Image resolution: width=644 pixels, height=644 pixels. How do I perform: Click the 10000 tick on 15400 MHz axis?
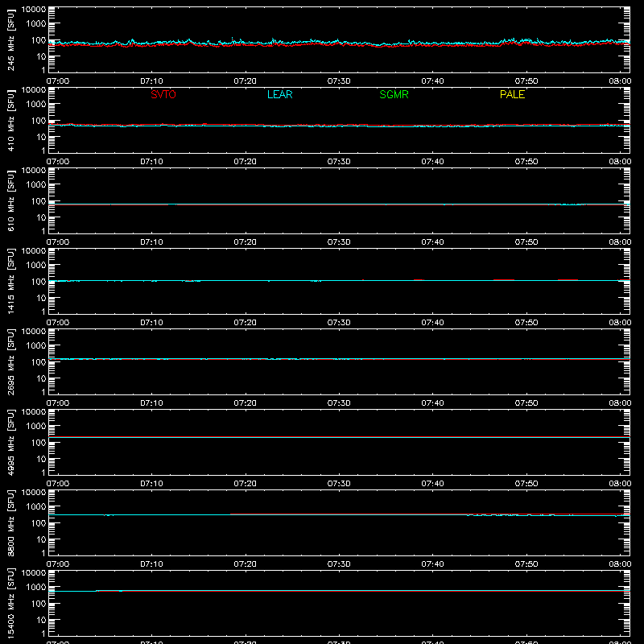point(34,573)
